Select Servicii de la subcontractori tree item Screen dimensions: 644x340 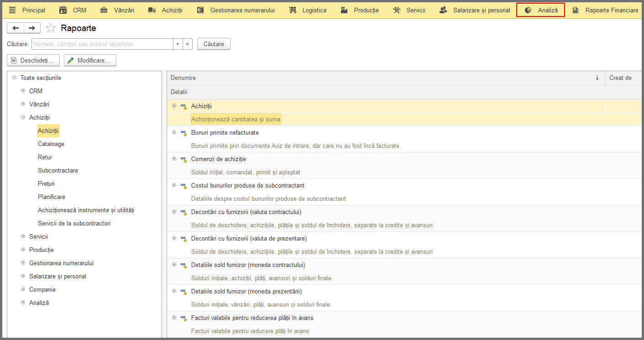pyautogui.click(x=74, y=223)
